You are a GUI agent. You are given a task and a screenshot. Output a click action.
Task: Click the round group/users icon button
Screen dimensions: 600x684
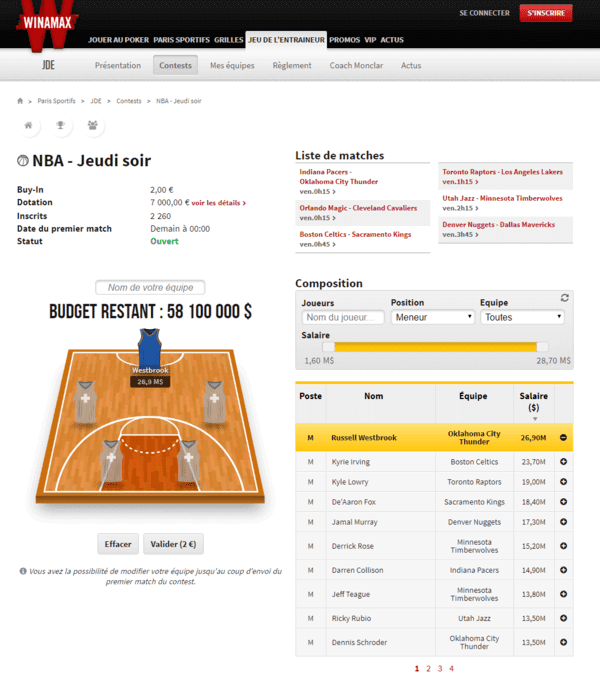93,126
